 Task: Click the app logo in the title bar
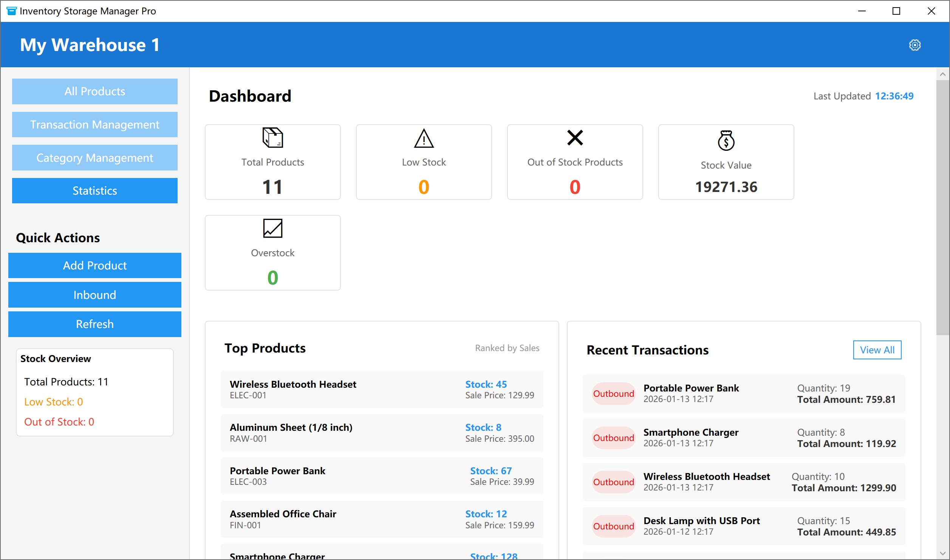tap(11, 11)
